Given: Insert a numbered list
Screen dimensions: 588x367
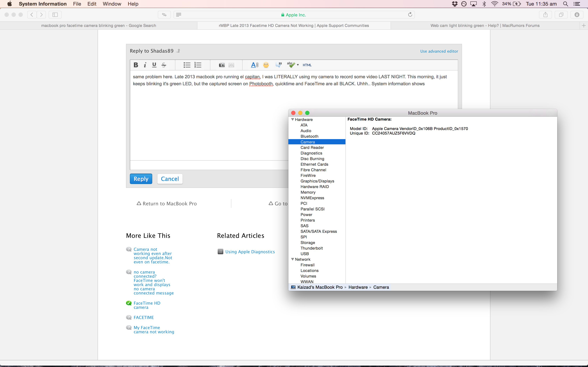Looking at the screenshot, I should click(x=198, y=65).
